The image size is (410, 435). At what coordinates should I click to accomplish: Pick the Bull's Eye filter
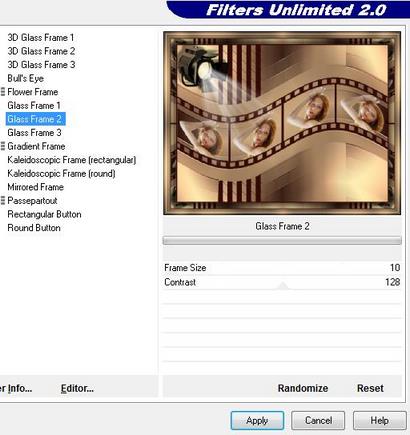(x=26, y=78)
